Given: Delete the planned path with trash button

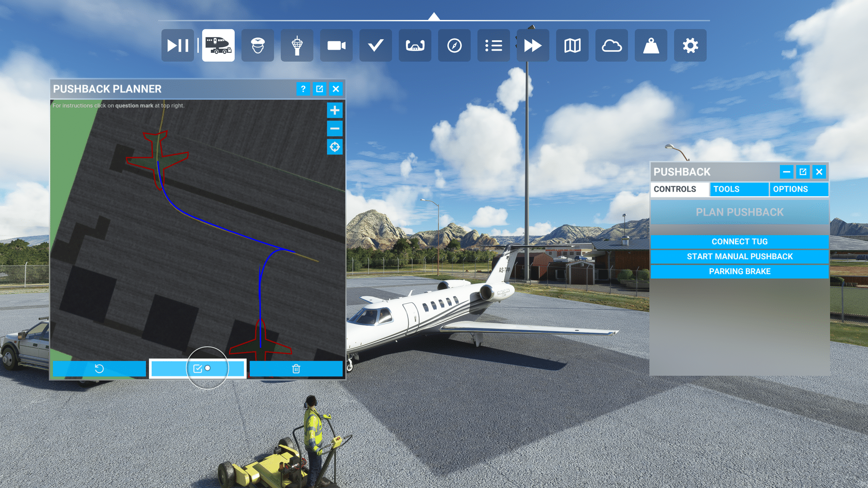Looking at the screenshot, I should click(296, 369).
